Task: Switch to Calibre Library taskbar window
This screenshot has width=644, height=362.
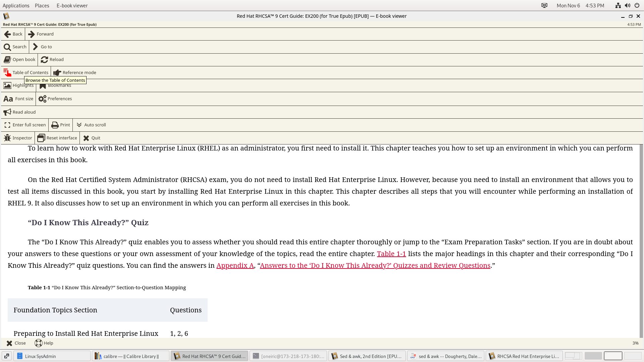Action: point(130,356)
